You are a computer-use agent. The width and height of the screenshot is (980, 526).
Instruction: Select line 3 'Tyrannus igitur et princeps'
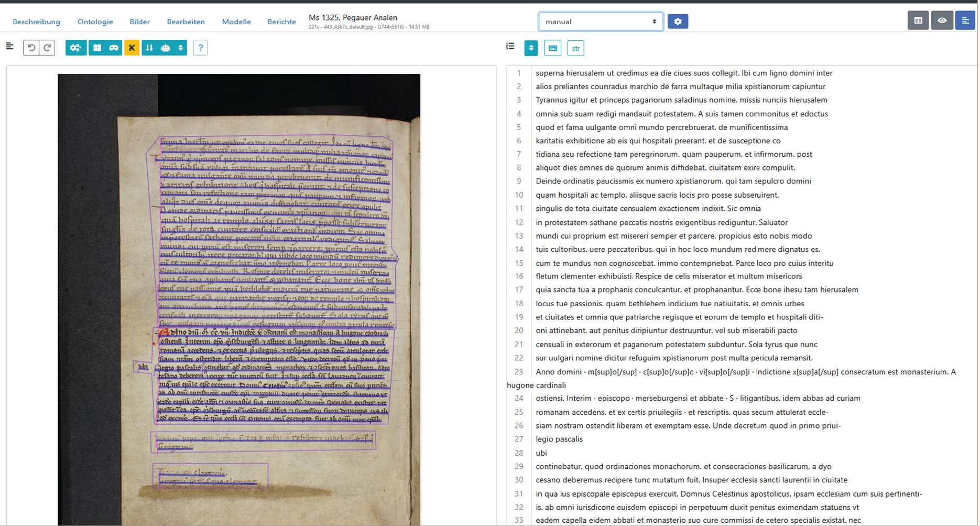(681, 100)
